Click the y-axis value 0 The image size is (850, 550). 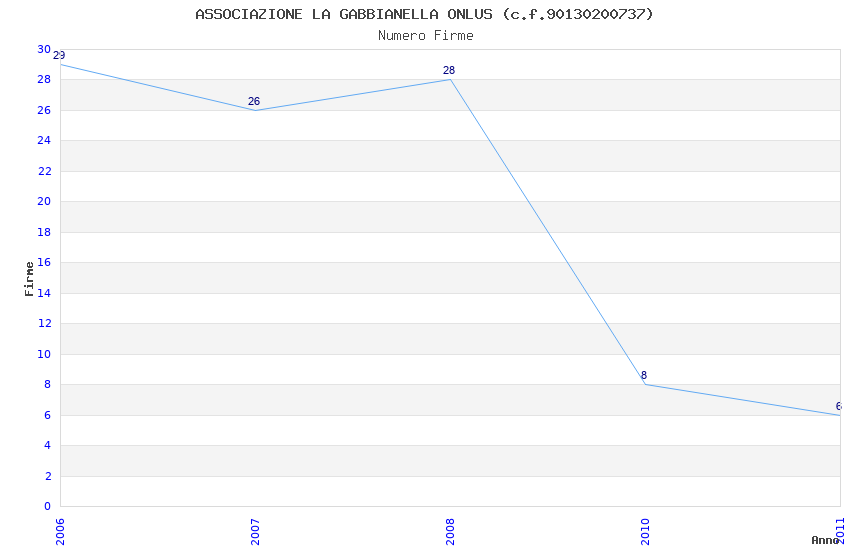pos(47,506)
